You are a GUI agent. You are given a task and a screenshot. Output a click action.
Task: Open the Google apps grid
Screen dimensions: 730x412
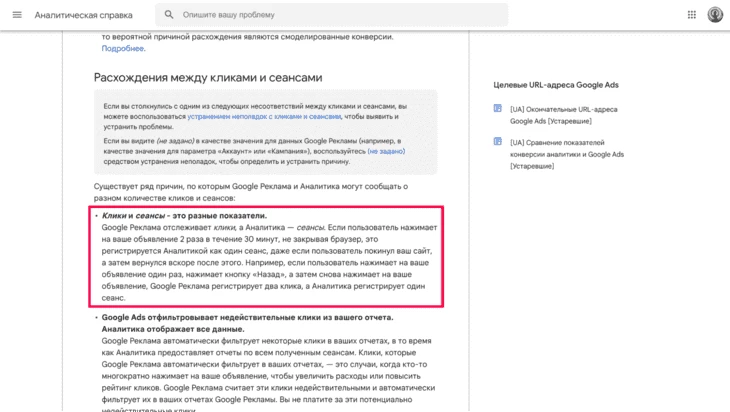(692, 15)
